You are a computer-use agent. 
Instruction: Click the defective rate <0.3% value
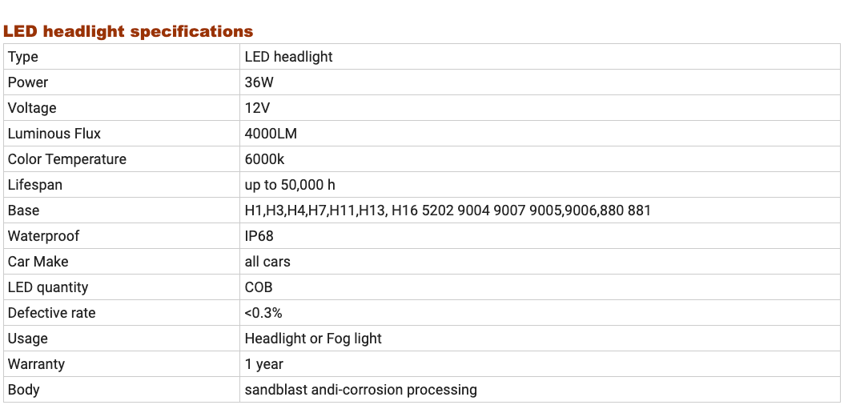[x=263, y=313]
